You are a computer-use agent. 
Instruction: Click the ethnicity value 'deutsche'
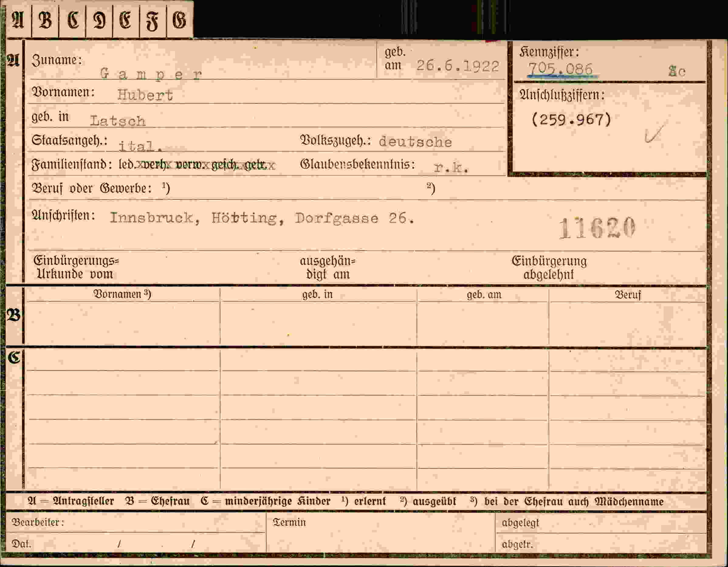pos(415,142)
